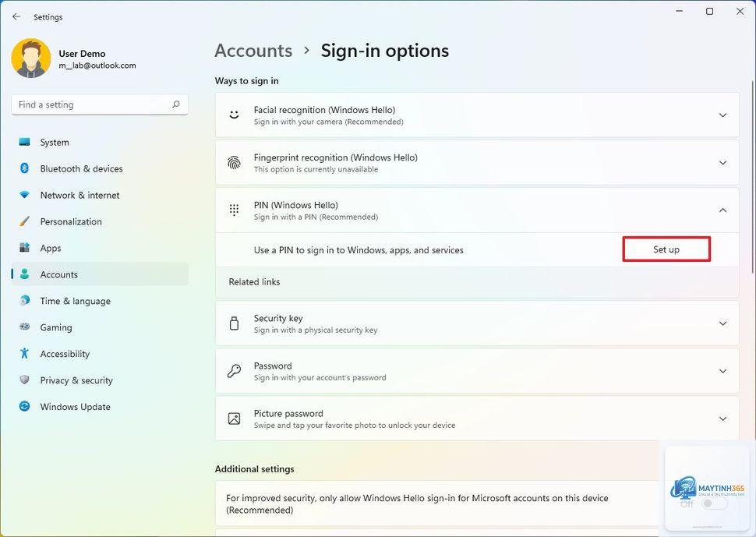
Task: Select Personalization in sidebar
Action: 99,222
